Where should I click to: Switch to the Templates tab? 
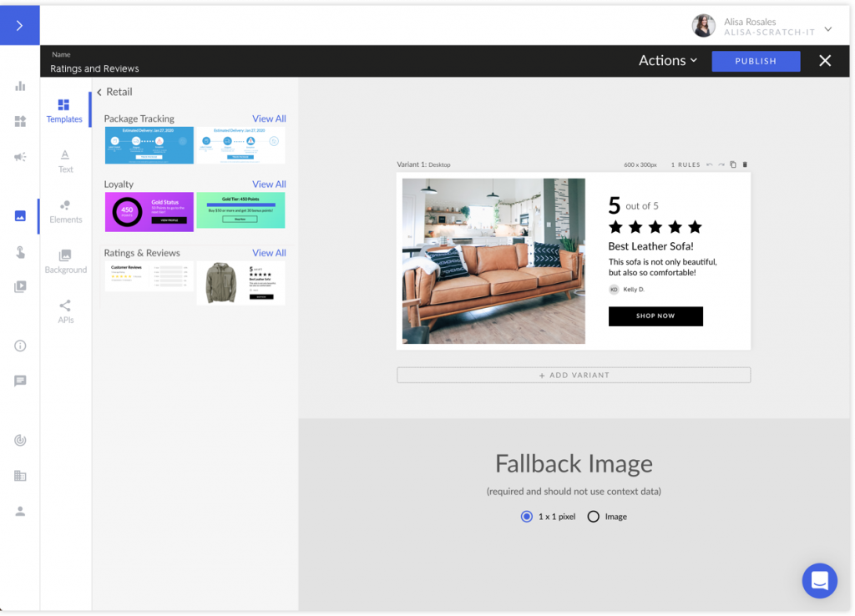tap(65, 110)
